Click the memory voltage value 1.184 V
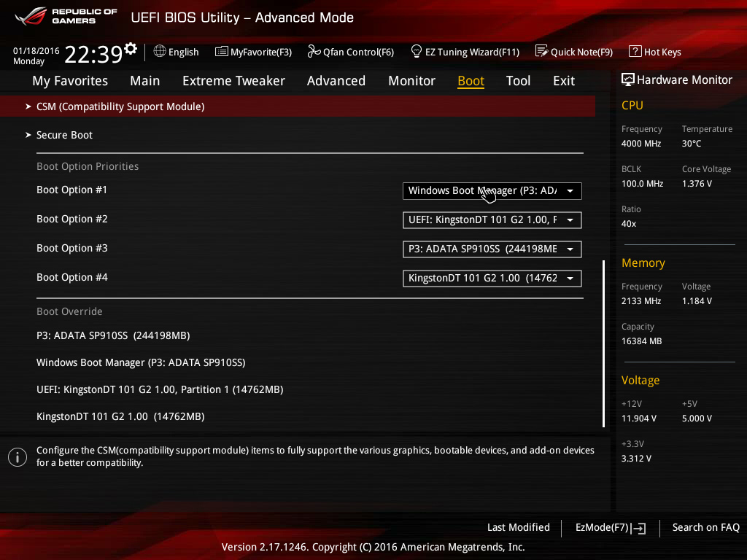The width and height of the screenshot is (747, 560). point(697,301)
